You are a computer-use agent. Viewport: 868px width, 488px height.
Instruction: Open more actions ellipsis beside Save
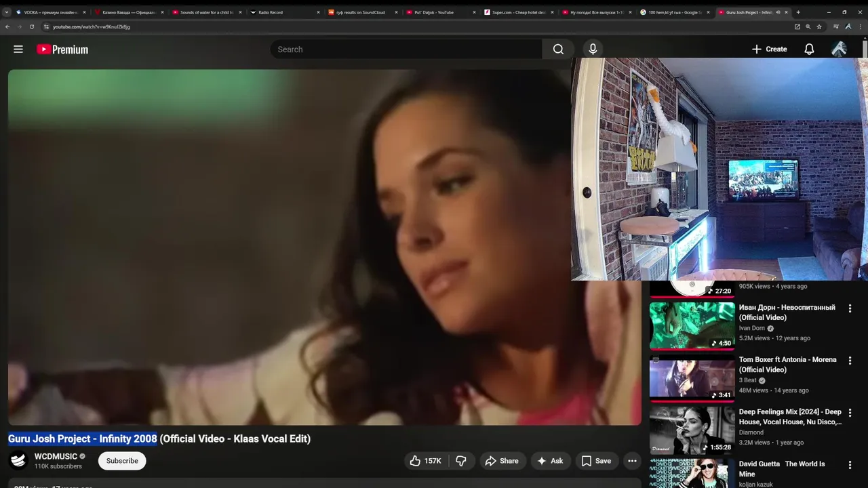632,461
